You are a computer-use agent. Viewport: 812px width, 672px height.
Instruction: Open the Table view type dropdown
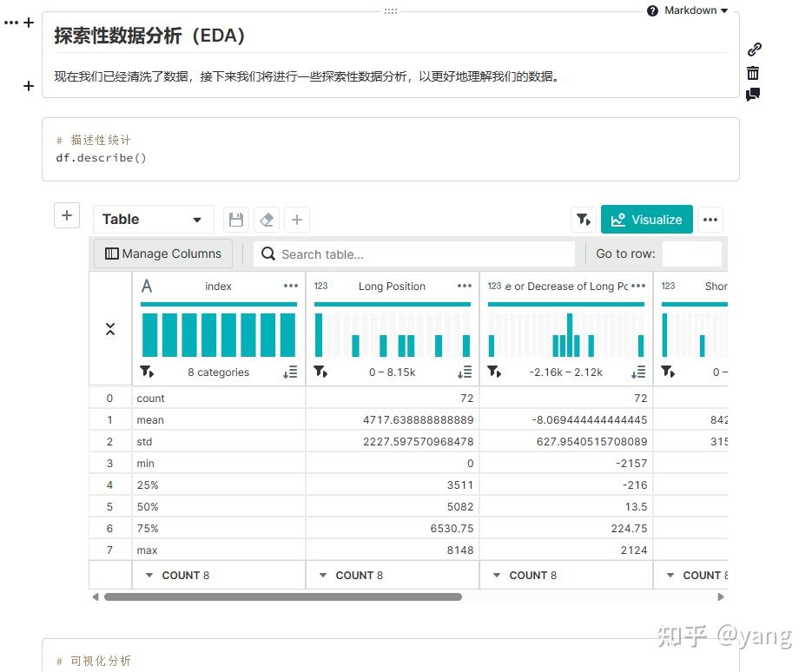pyautogui.click(x=153, y=220)
